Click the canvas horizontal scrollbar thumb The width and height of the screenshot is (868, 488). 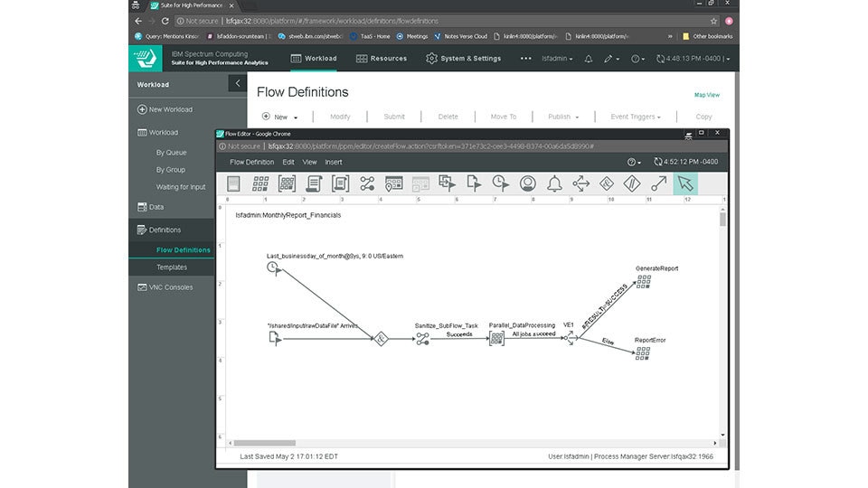[x=265, y=443]
